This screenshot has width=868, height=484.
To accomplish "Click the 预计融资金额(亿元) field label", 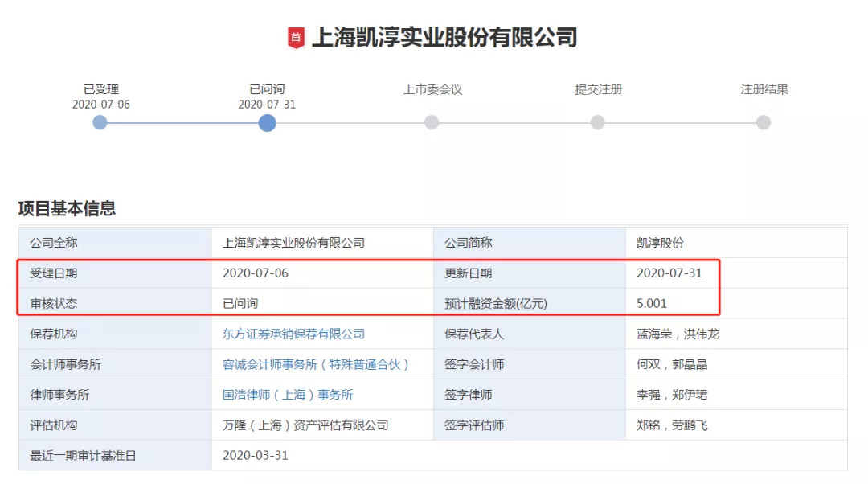I will 495,303.
